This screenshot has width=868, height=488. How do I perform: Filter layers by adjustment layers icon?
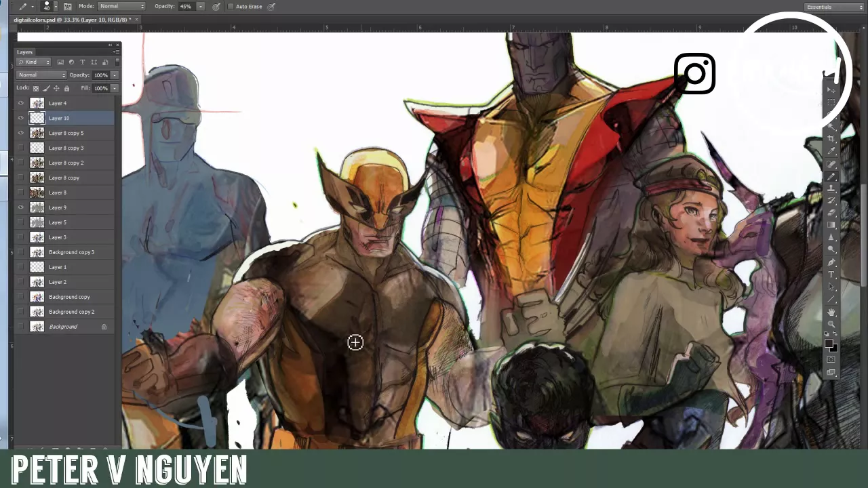pyautogui.click(x=72, y=62)
